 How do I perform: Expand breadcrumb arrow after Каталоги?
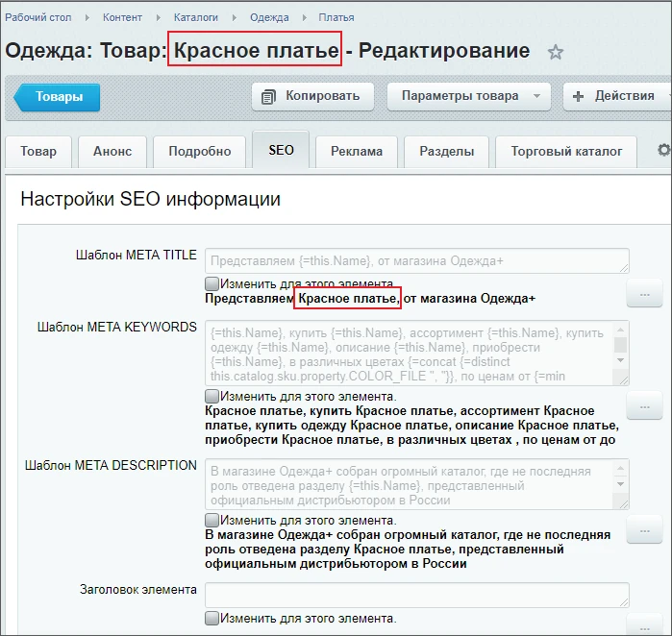click(x=234, y=18)
